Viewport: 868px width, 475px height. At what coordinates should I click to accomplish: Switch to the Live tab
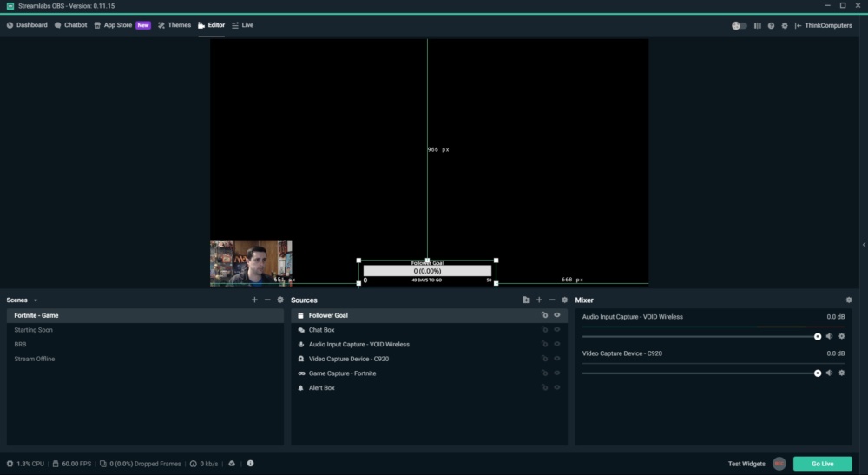(242, 25)
